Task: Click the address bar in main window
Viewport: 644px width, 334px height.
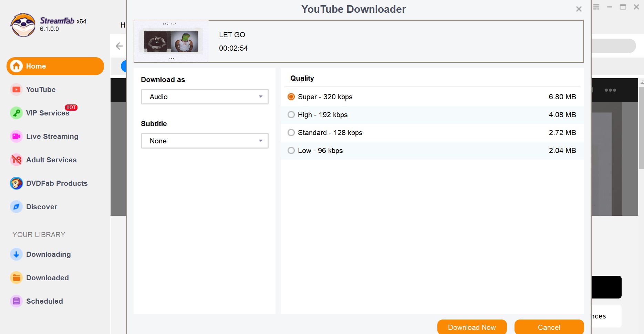Action: click(x=614, y=46)
